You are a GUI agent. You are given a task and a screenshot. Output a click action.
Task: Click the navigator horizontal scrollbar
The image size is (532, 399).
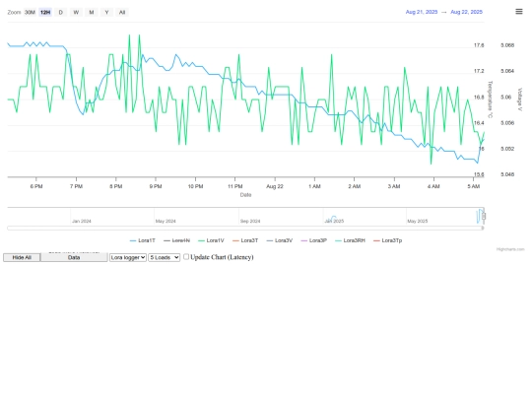(x=244, y=228)
